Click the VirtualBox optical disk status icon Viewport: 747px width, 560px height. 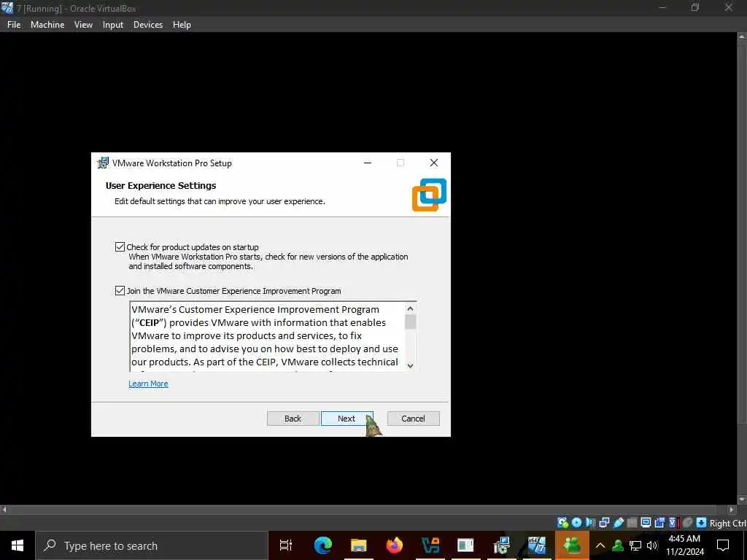(576, 523)
